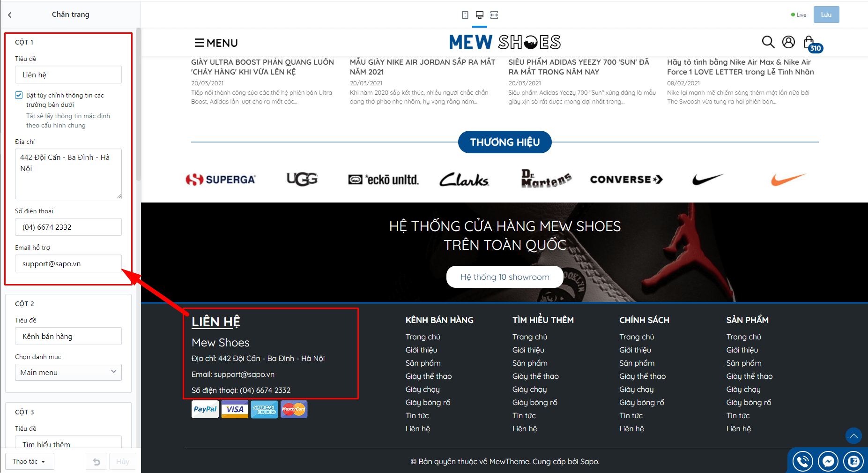Click the MasterCard payment icon
Screen dimensions: 868x473
click(294, 409)
